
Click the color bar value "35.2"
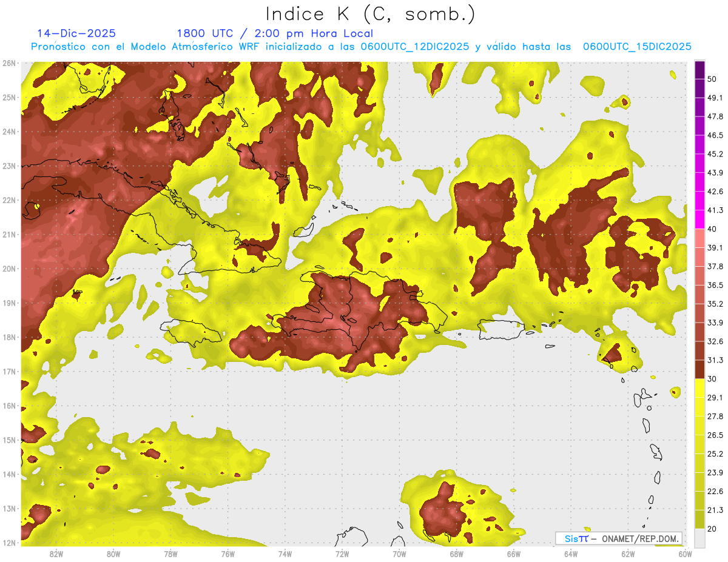[x=715, y=304]
